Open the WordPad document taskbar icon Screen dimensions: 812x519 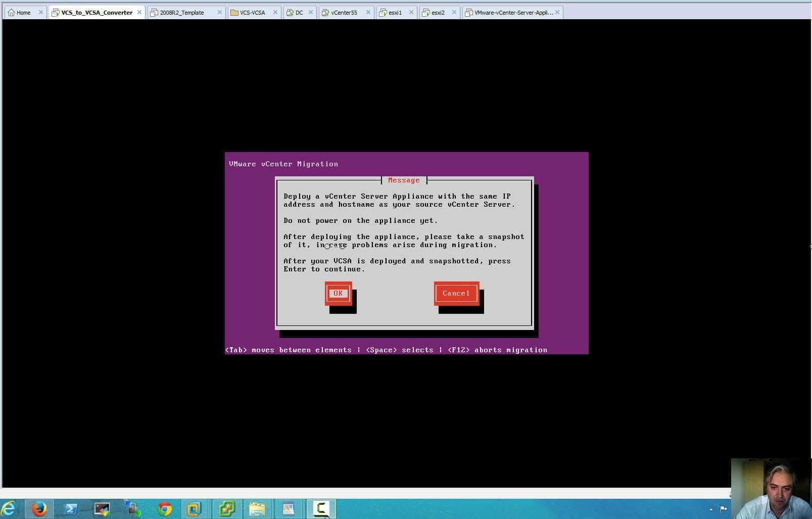(288, 509)
